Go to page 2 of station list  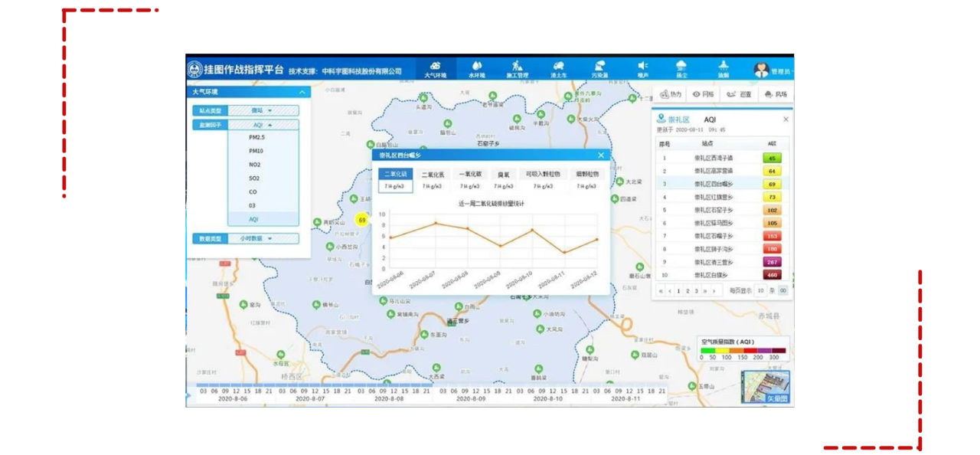688,291
